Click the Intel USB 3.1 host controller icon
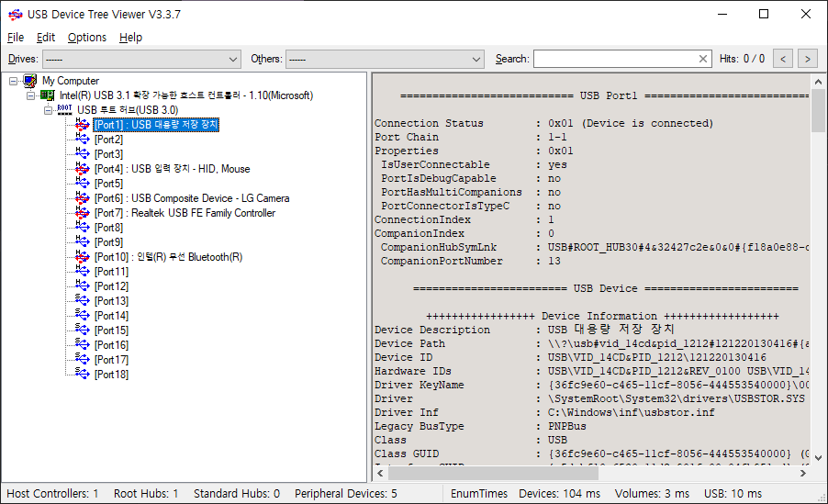Image resolution: width=828 pixels, height=504 pixels. [48, 95]
